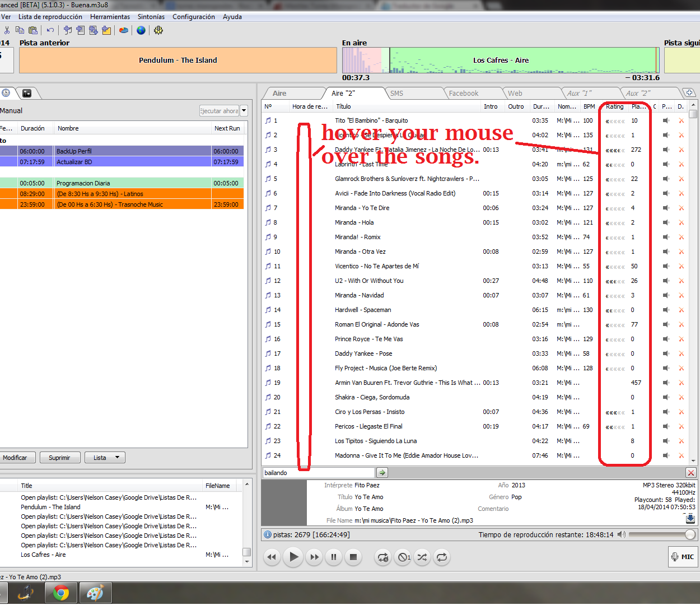
Task: Switch to the Aux "1" tab
Action: 579,94
